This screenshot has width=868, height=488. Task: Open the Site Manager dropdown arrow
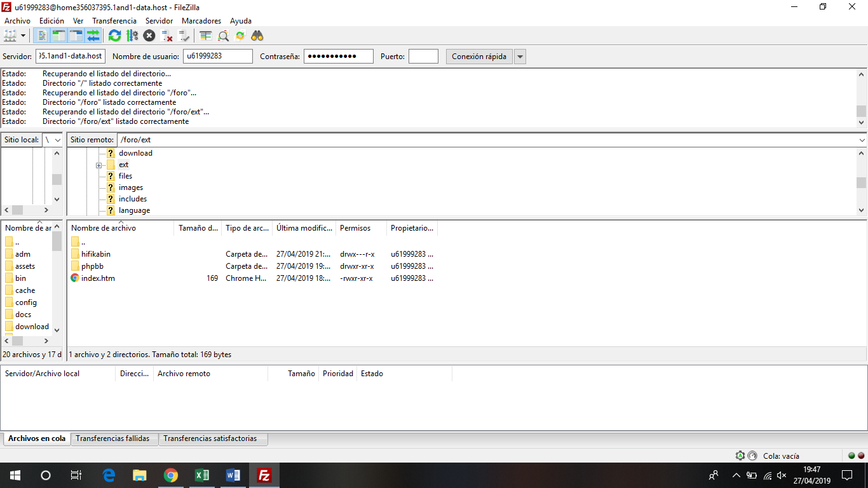(x=24, y=36)
